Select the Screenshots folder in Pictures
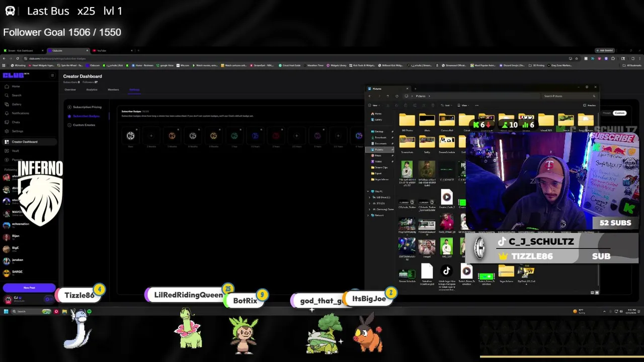The image size is (644, 362). click(407, 145)
